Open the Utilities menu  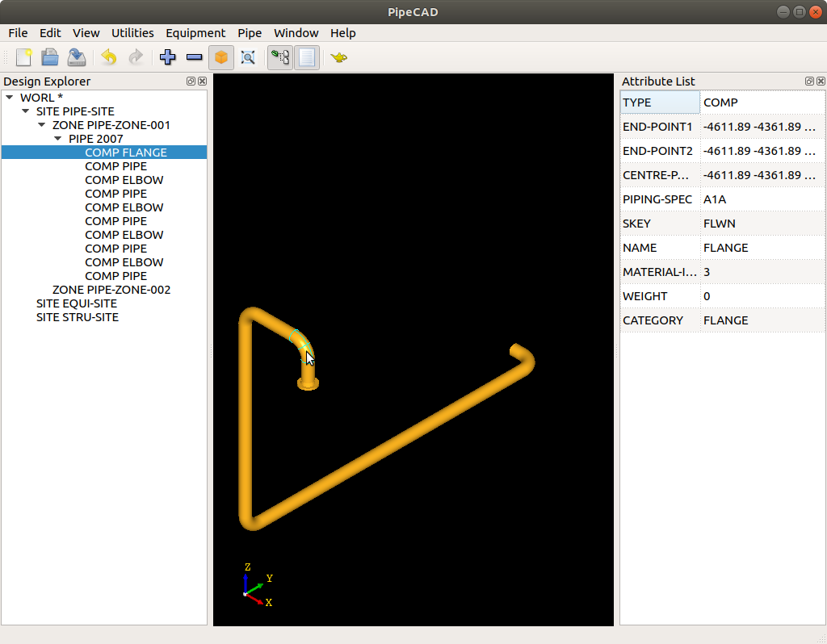(x=132, y=33)
